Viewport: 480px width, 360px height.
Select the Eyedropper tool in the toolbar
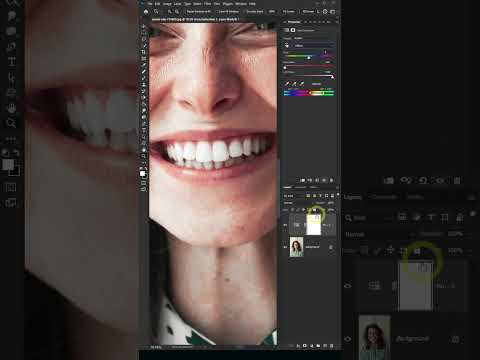(144, 65)
